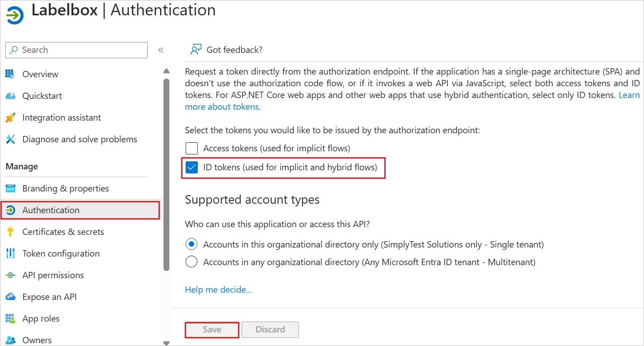Click the Quickstart cloud icon

[x=10, y=96]
